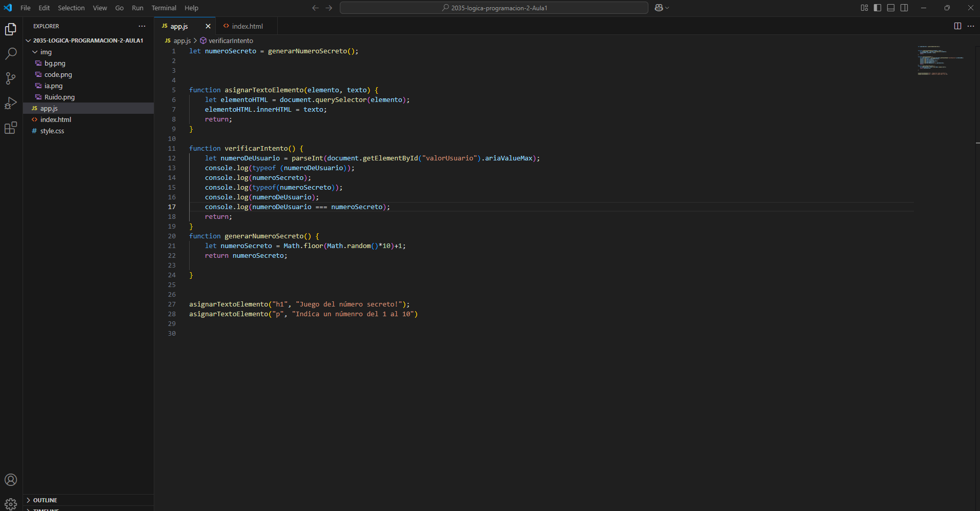
Task: Open the Run menu
Action: 137,8
